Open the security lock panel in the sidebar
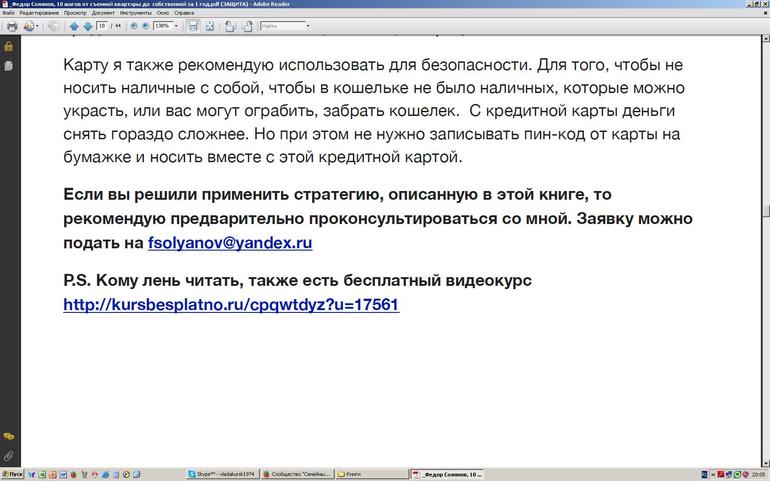 (x=8, y=46)
